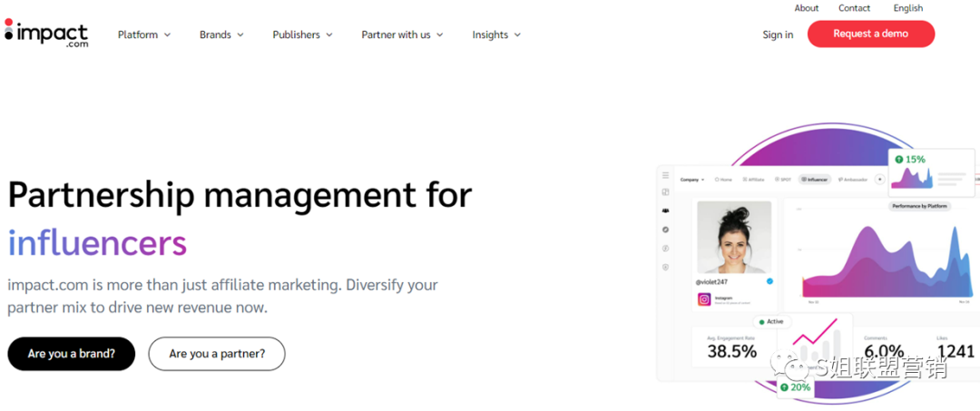
Task: Go to the Sign in link
Action: click(778, 34)
